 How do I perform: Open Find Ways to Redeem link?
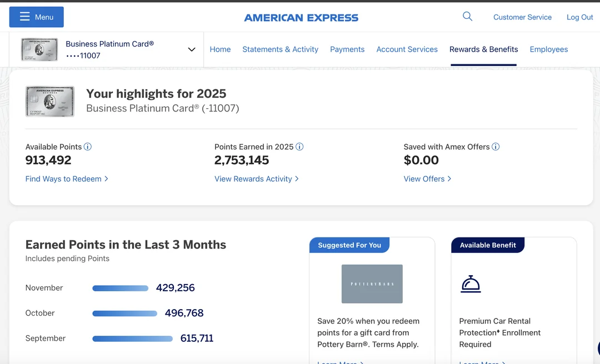click(x=67, y=179)
